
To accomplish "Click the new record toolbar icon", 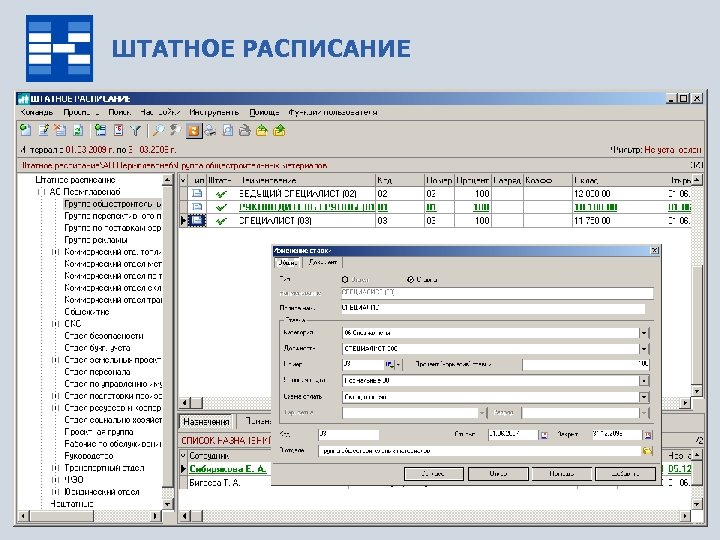I will pyautogui.click(x=26, y=130).
